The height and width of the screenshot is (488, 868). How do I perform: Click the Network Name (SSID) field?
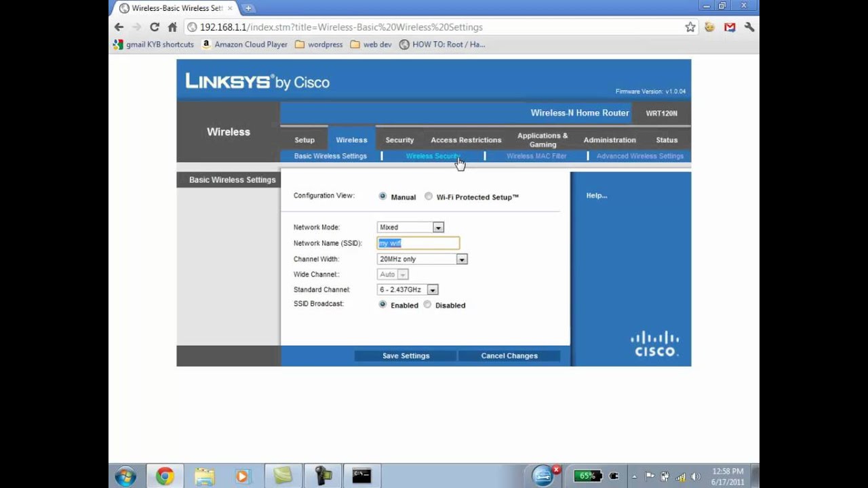pyautogui.click(x=418, y=243)
